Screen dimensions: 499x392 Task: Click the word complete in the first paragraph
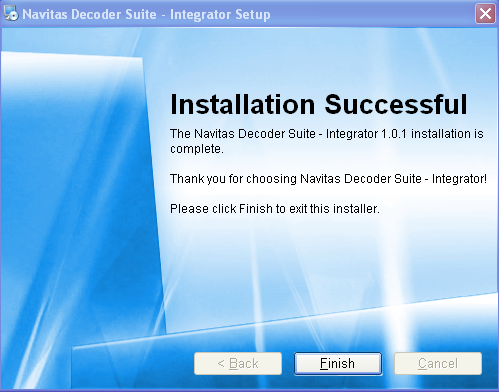point(195,149)
